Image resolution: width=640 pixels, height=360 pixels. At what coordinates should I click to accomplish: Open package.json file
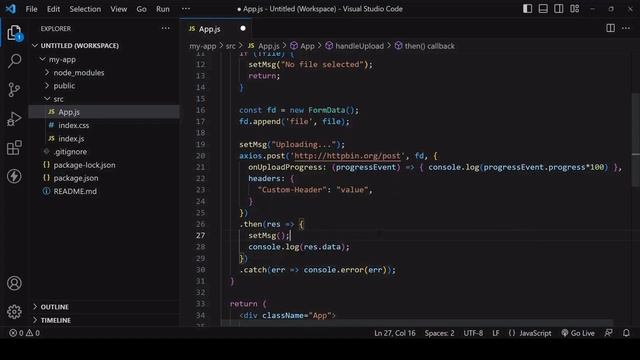(x=76, y=178)
